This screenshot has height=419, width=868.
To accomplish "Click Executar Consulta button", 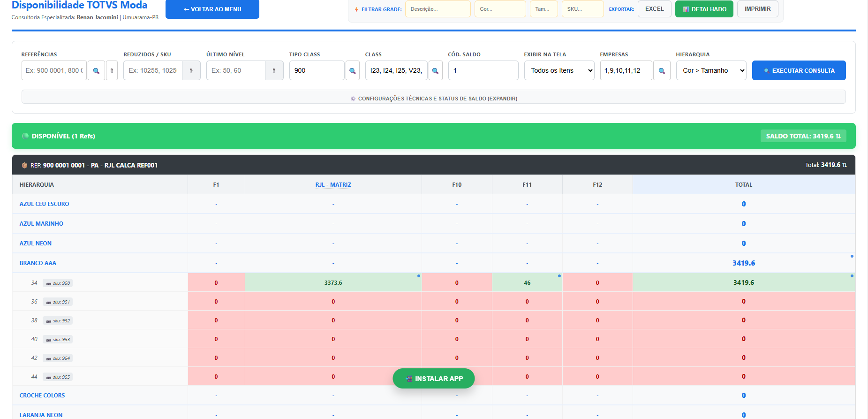I will click(x=799, y=70).
